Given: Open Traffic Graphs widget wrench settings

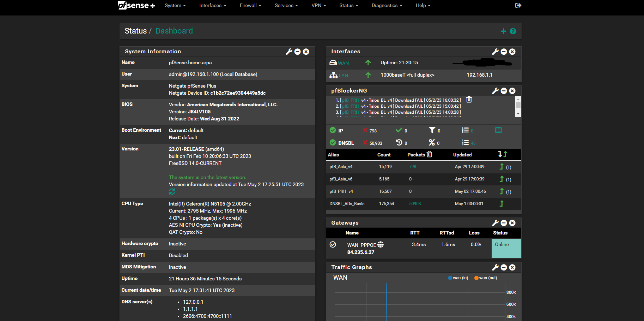Looking at the screenshot, I should coord(495,267).
